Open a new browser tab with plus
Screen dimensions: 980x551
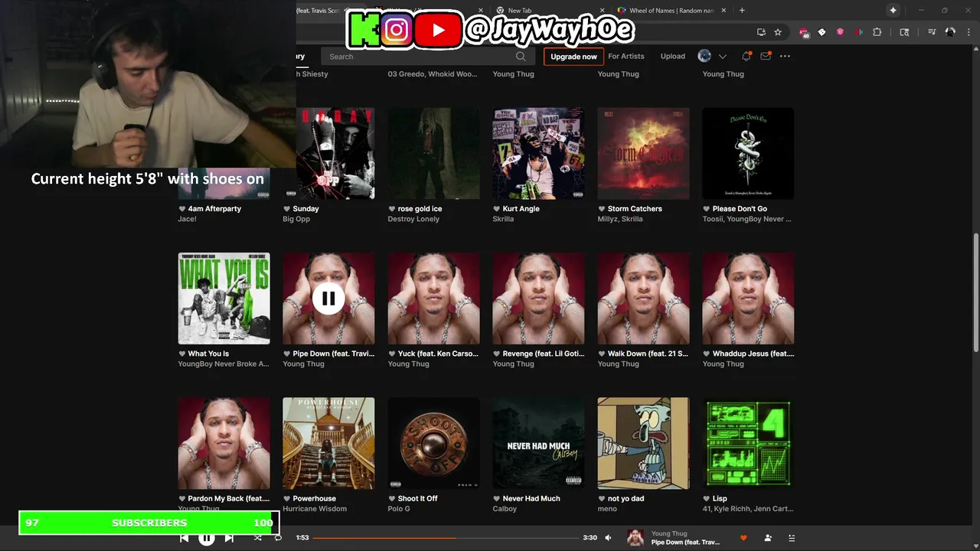(742, 11)
